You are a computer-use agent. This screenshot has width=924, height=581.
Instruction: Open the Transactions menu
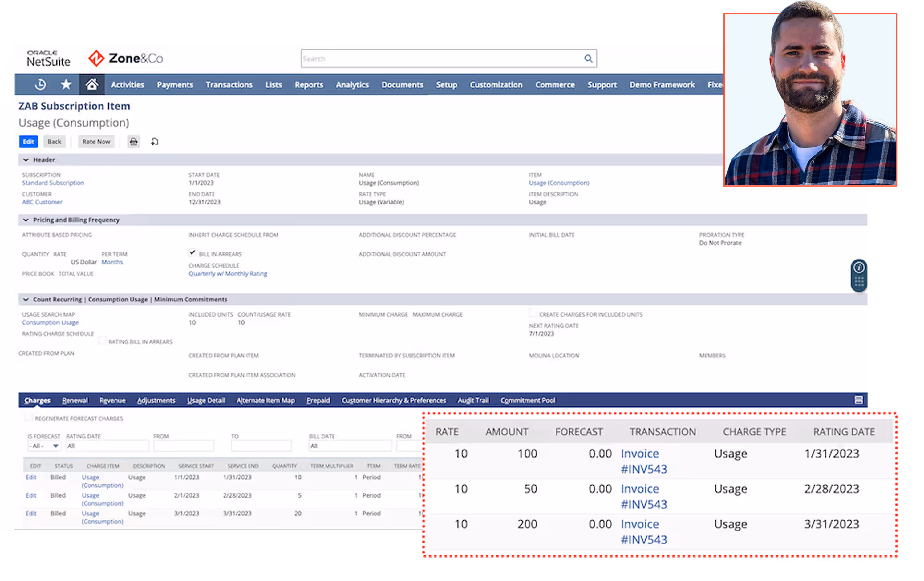pyautogui.click(x=229, y=85)
